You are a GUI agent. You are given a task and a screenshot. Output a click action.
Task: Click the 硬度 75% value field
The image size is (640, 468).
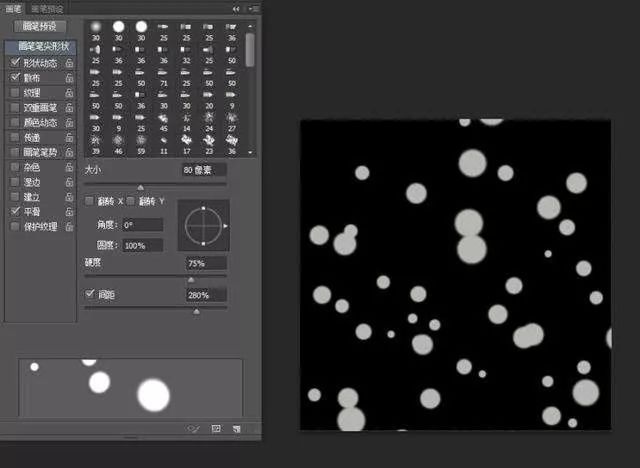click(206, 264)
